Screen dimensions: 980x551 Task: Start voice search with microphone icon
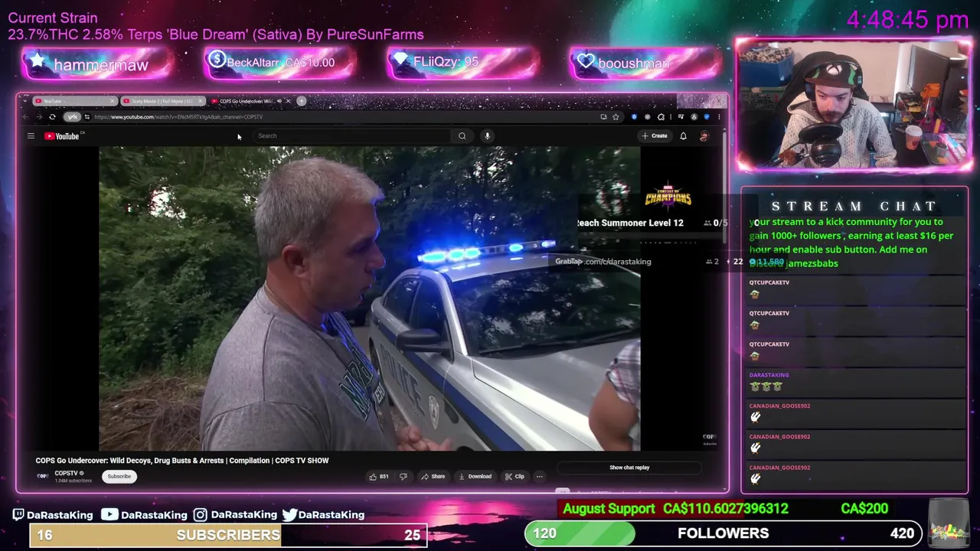[x=487, y=136]
